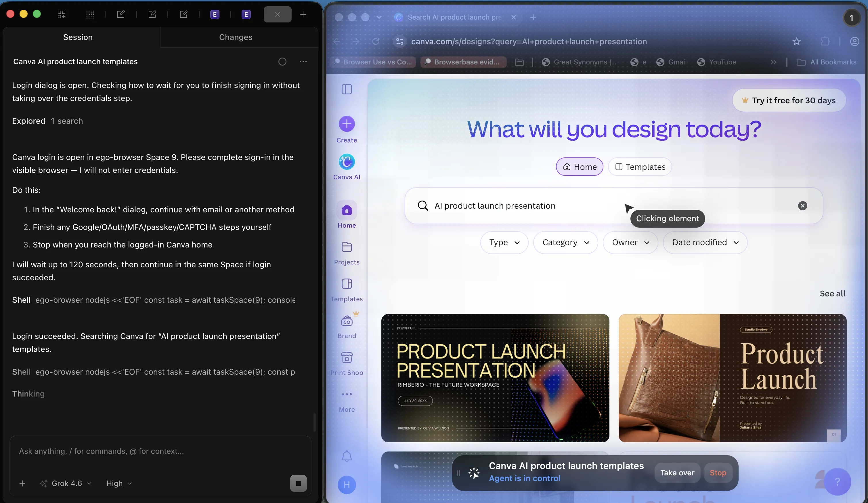
Task: Open Brand kit in Canva sidebar
Action: [x=347, y=327]
